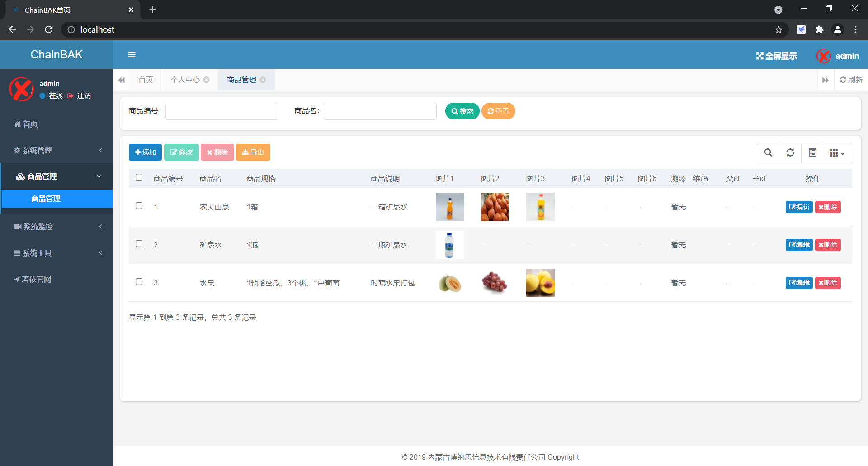The image size is (868, 466).
Task: Click the 刷新 refresh icon at top right
Action: [x=851, y=80]
